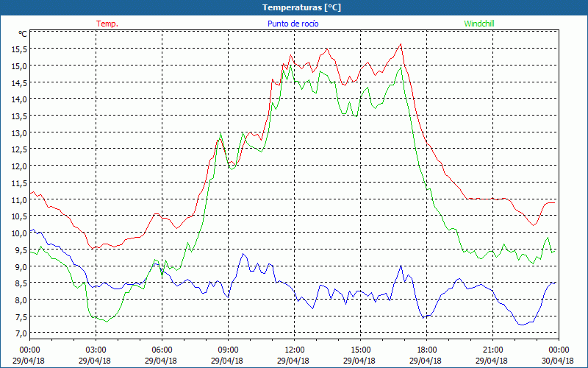Click the 11,5 Y-axis value
Viewport: 588px width, 368px height.
click(19, 183)
